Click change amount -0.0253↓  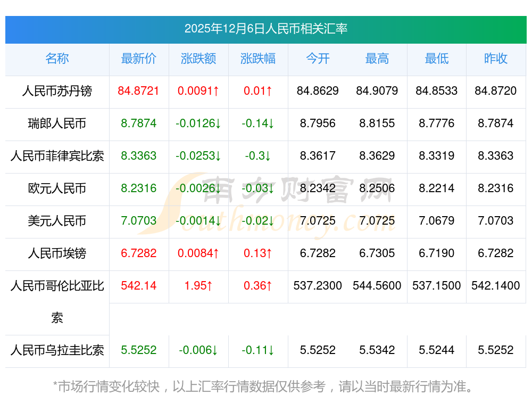click(x=198, y=156)
